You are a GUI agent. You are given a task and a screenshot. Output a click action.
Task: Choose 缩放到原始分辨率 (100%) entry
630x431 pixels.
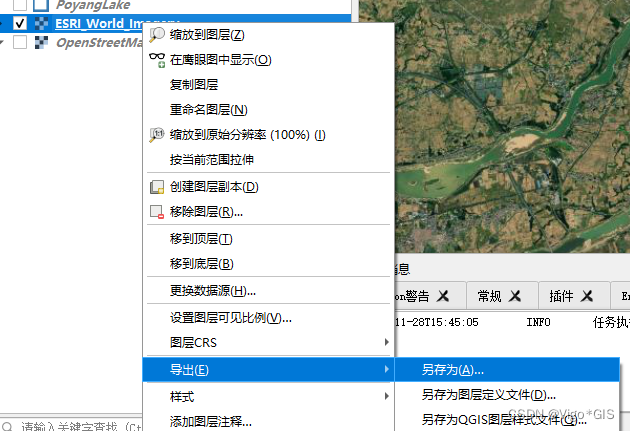click(x=269, y=135)
